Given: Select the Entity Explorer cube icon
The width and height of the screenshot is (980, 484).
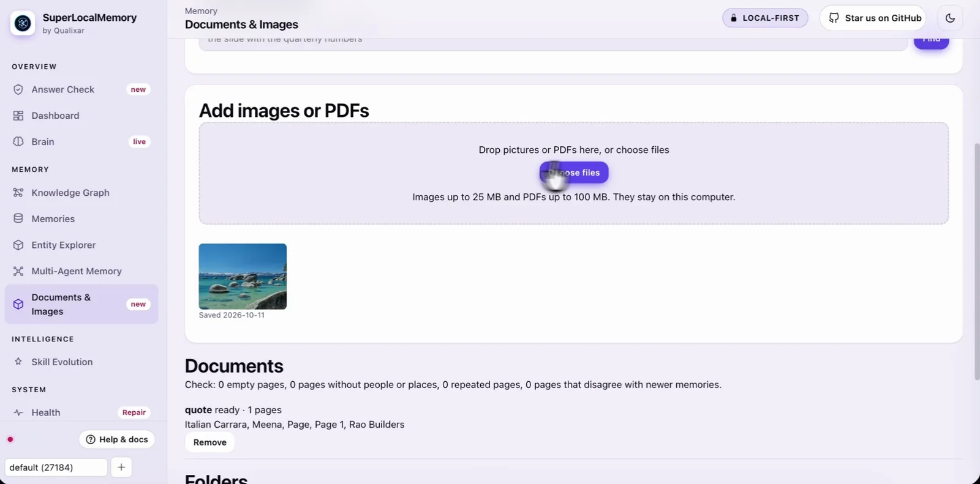Looking at the screenshot, I should (18, 245).
